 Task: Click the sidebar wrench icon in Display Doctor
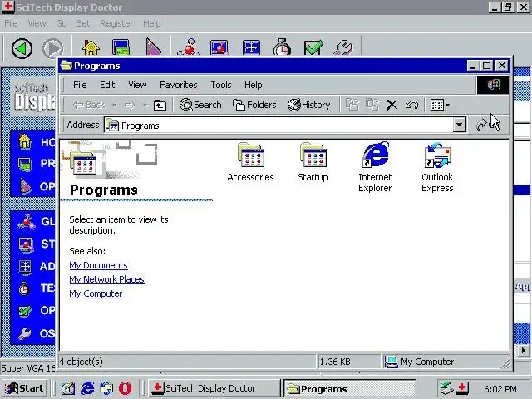pos(24,334)
